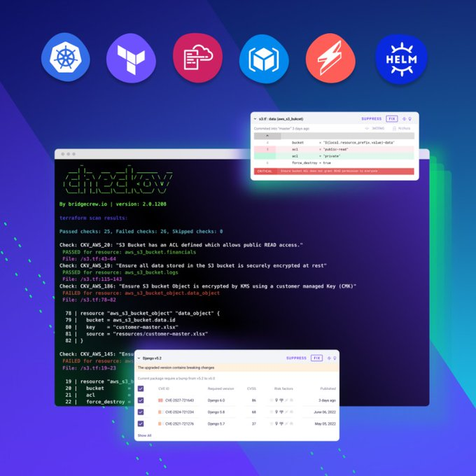Click the Kubernetes wheel icon
This screenshot has height=476, width=476.
66,57
